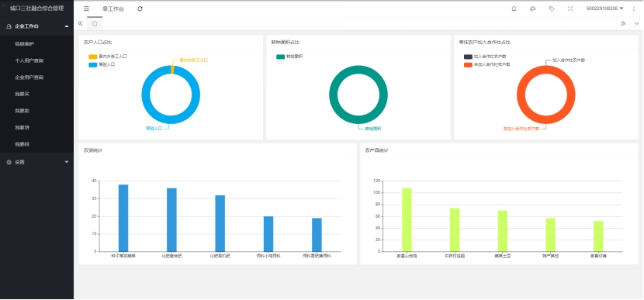Viewport: 644px width, 300px height.
Task: Click the 未加入合作社农户数 callout under orange donut
Action: coord(521,129)
